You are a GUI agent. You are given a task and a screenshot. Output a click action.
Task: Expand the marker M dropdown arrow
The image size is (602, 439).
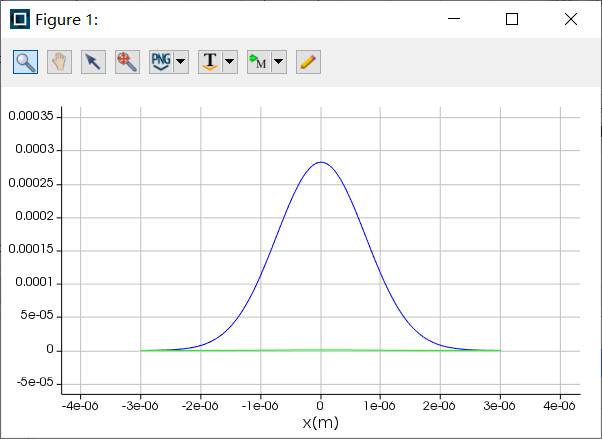click(x=279, y=62)
